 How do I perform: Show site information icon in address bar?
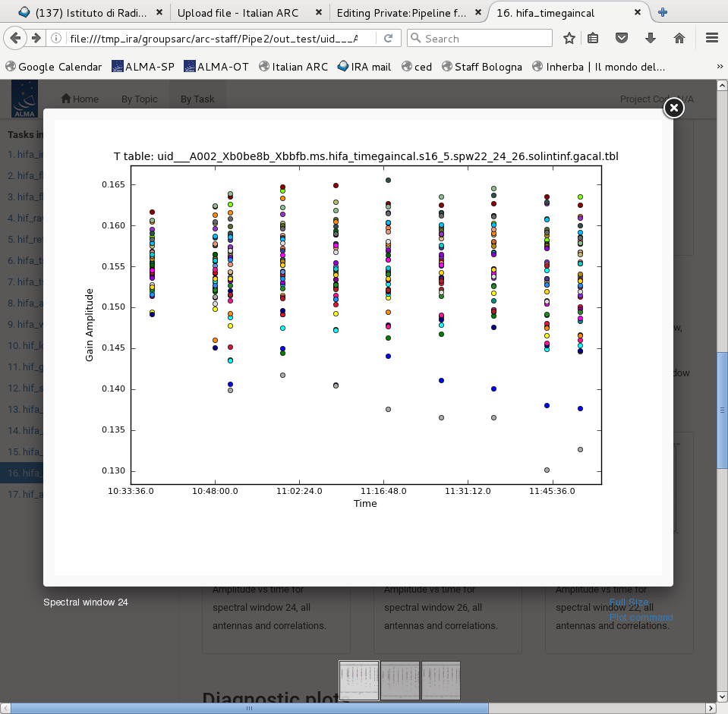click(x=56, y=38)
